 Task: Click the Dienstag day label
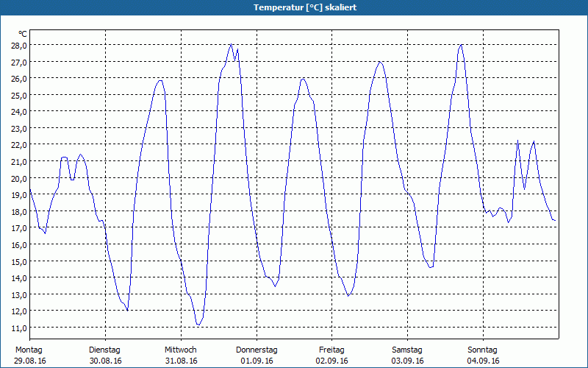(104, 350)
